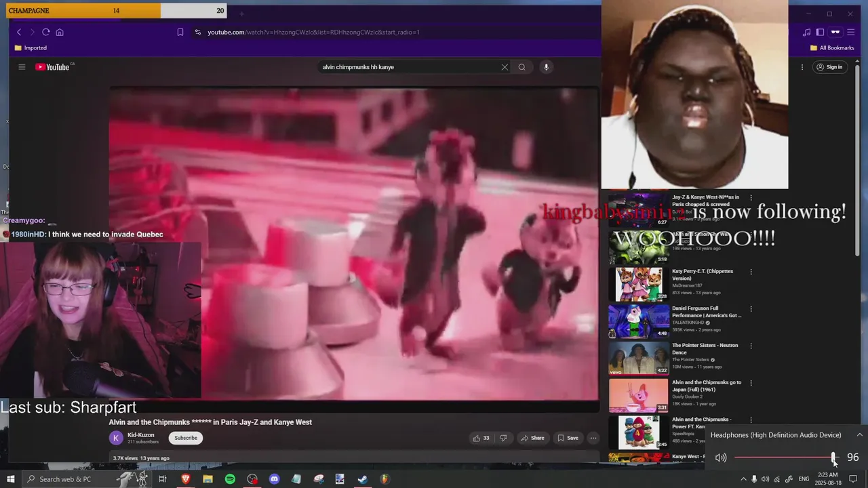The image size is (868, 488).
Task: Open The Pointer Sisters Neutron Dance title
Action: click(x=705, y=349)
